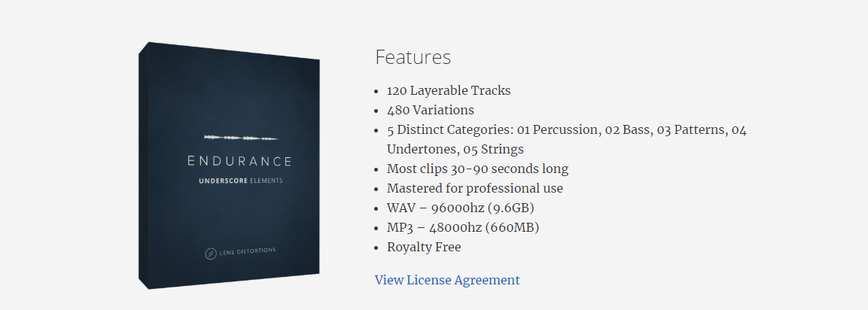Click the Undertones, 05 Strings line

[455, 150]
